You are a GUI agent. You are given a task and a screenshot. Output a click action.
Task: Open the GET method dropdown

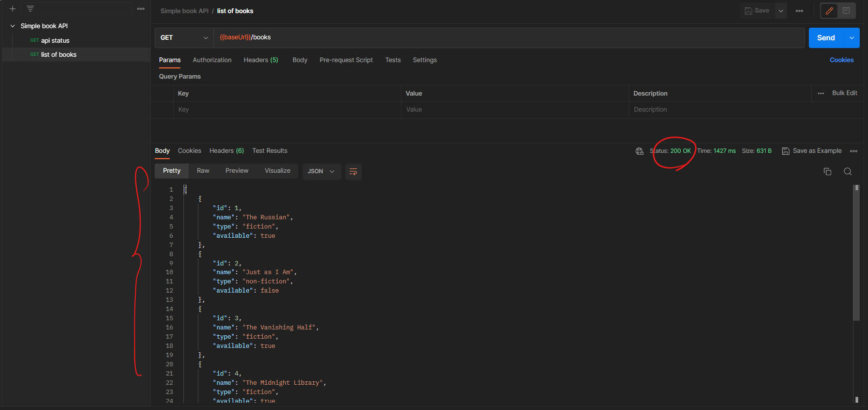(x=184, y=38)
